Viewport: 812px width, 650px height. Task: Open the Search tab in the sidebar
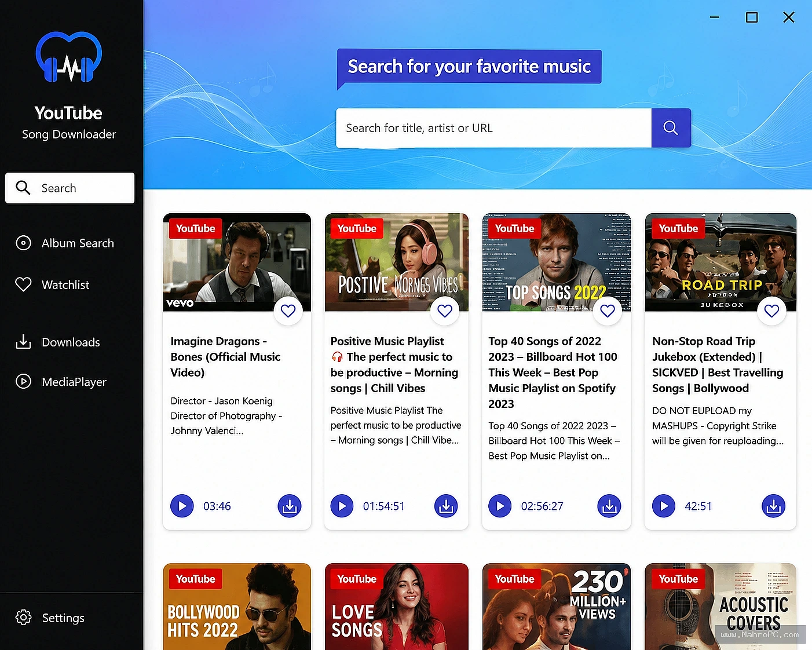70,188
